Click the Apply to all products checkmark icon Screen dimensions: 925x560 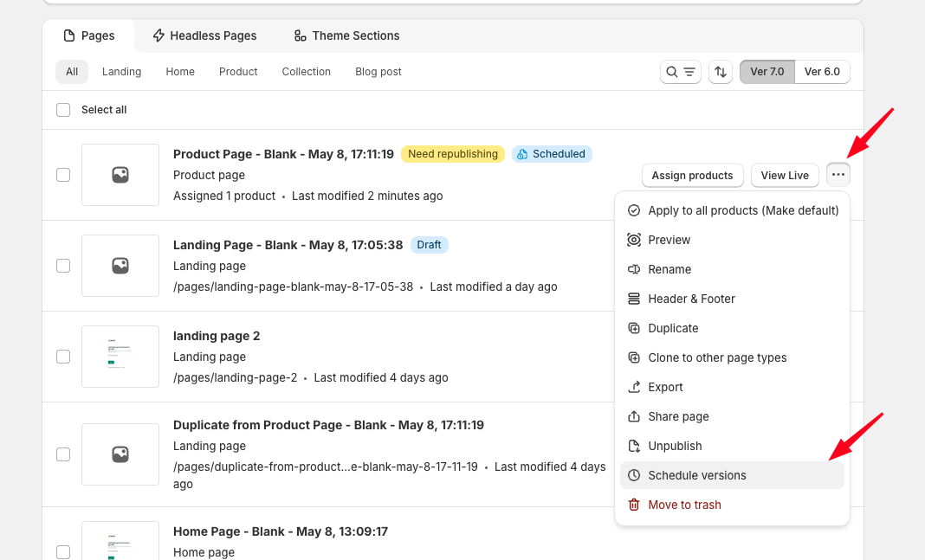coord(634,210)
